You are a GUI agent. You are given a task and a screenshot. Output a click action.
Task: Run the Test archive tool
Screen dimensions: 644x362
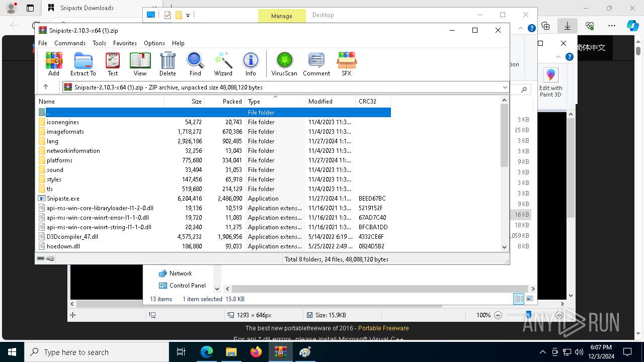(x=113, y=64)
